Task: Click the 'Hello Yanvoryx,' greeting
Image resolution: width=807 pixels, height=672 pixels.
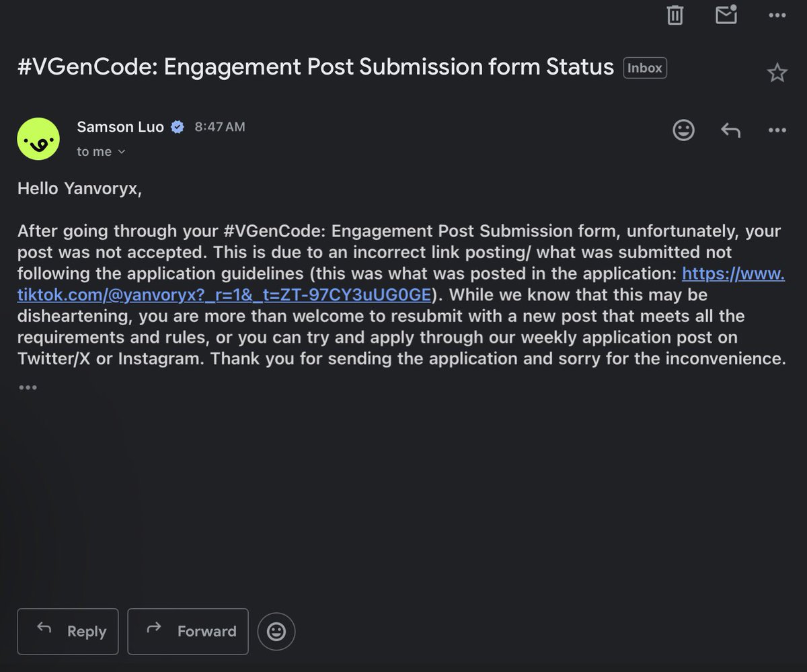Action: (80, 189)
